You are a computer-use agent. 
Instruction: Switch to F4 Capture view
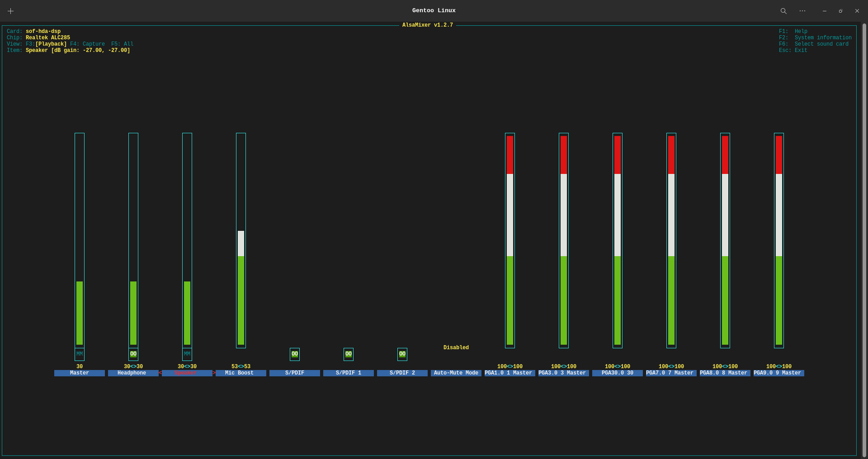coord(87,44)
